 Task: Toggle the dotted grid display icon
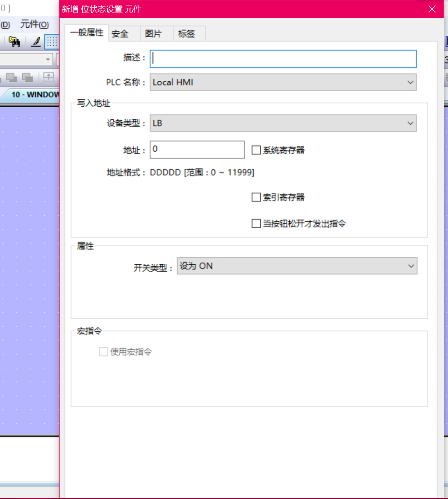[x=52, y=42]
